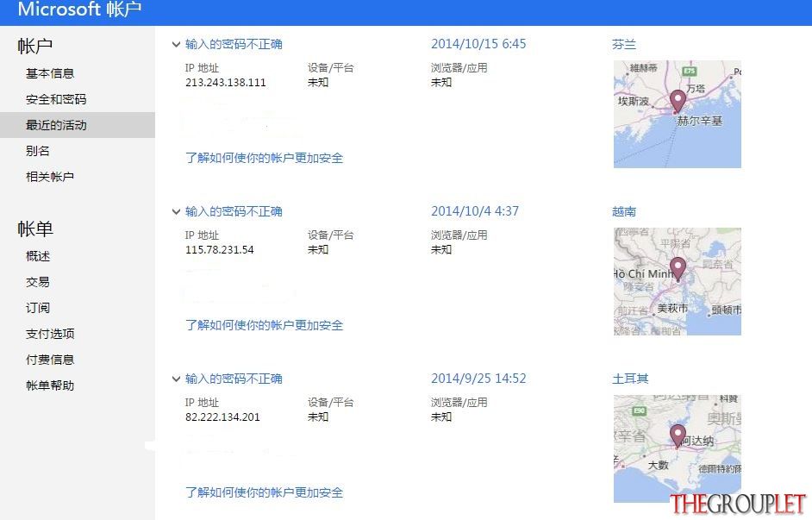
Task: Click the map pin on Ho Chi Minh map
Action: (678, 268)
